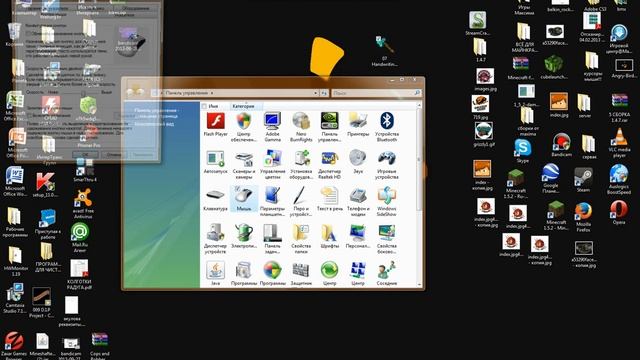Open Pen and input devices (Перо и устройства)
The height and width of the screenshot is (360, 640).
(x=301, y=202)
